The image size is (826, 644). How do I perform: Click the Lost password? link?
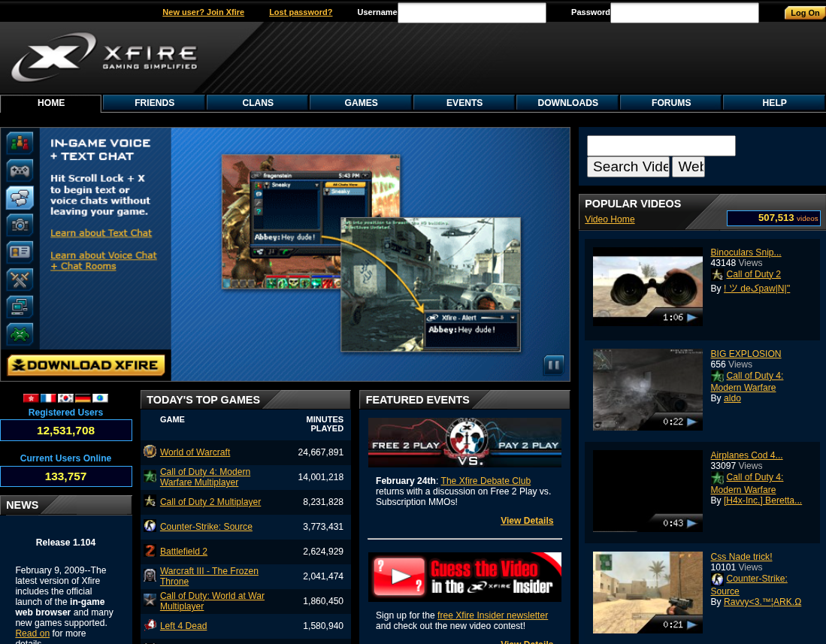tap(301, 12)
